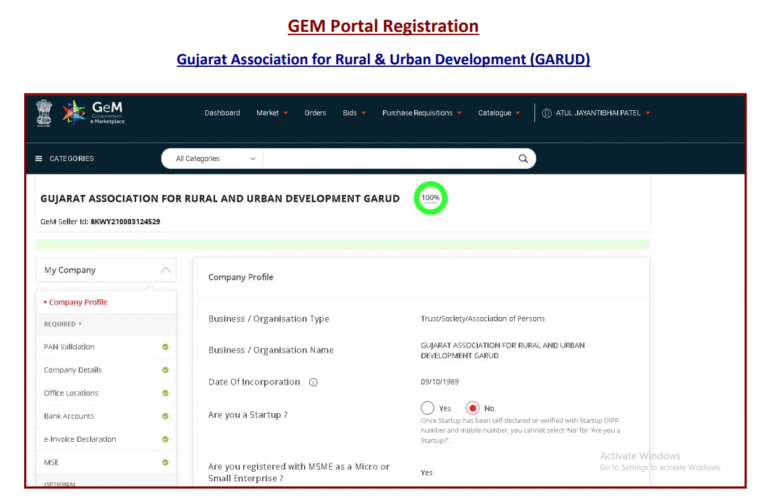The width and height of the screenshot is (768, 501).
Task: Click the Categories label in the dark bar
Action: [x=72, y=159]
